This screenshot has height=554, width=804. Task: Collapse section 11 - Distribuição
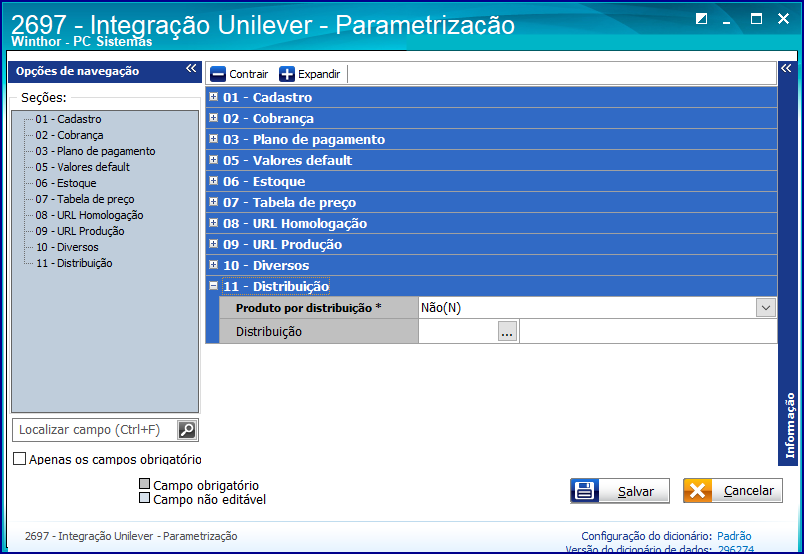click(214, 286)
